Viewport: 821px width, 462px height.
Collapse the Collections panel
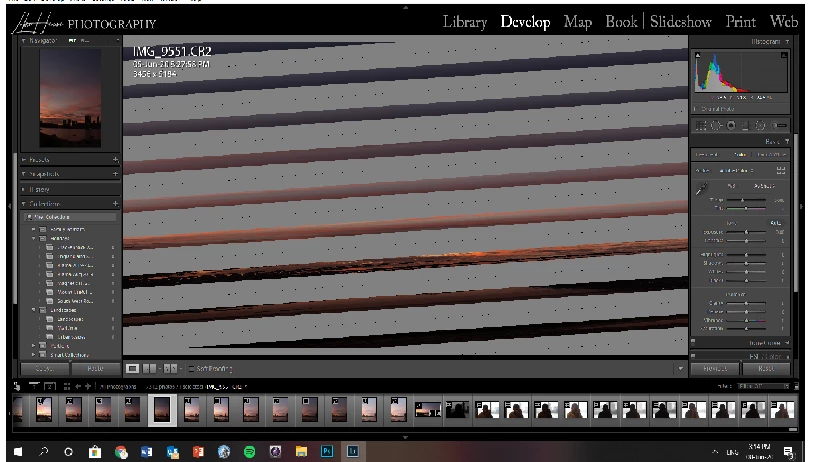coord(24,204)
